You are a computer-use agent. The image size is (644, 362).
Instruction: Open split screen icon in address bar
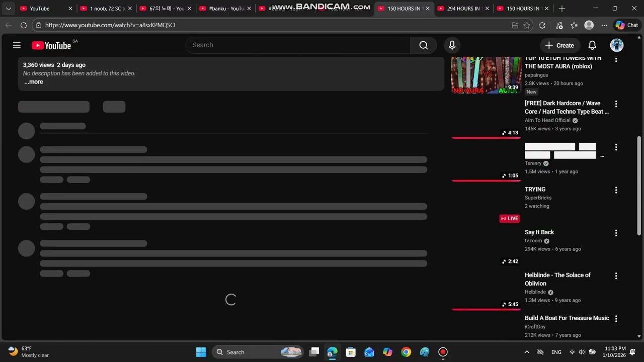coord(515,25)
